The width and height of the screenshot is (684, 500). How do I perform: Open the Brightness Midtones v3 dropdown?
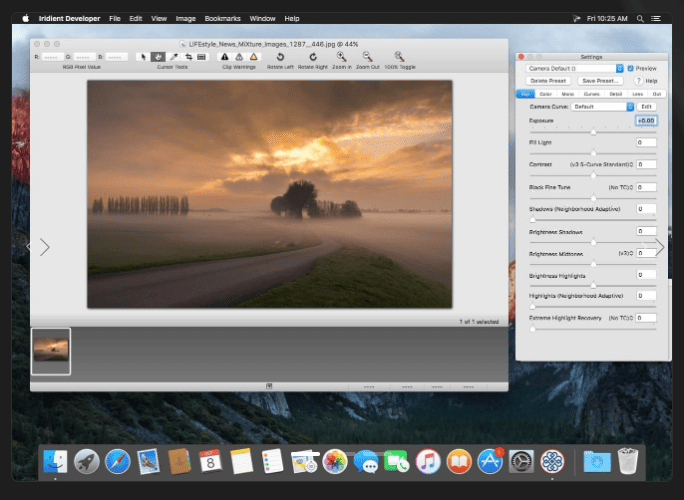(x=626, y=253)
